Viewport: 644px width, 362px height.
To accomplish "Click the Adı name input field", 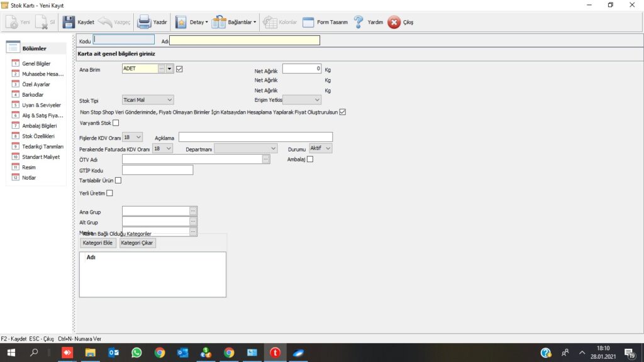I will pyautogui.click(x=245, y=41).
